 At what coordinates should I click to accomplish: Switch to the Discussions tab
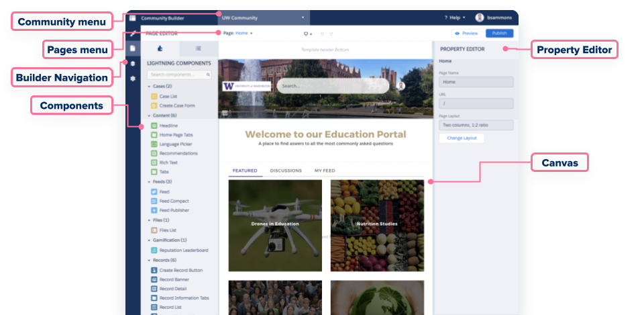point(286,171)
